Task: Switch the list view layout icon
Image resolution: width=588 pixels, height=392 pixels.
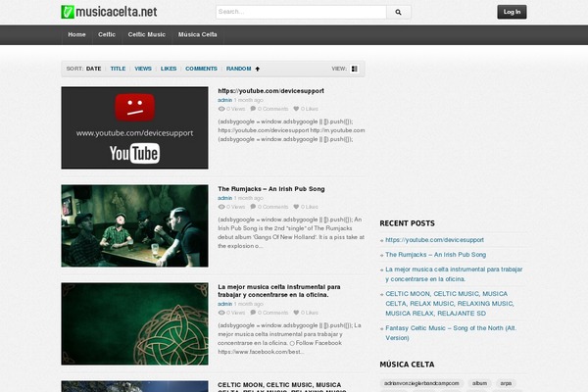Action: click(354, 69)
